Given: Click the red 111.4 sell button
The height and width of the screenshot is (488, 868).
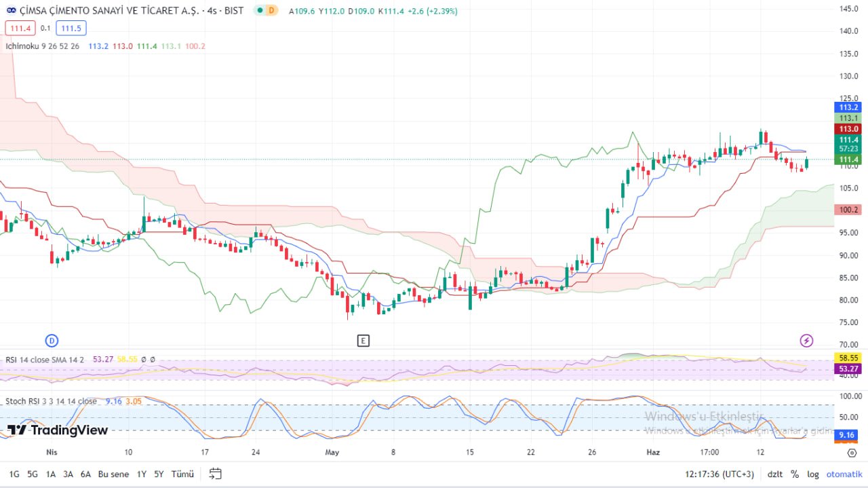Looking at the screenshot, I should 21,28.
